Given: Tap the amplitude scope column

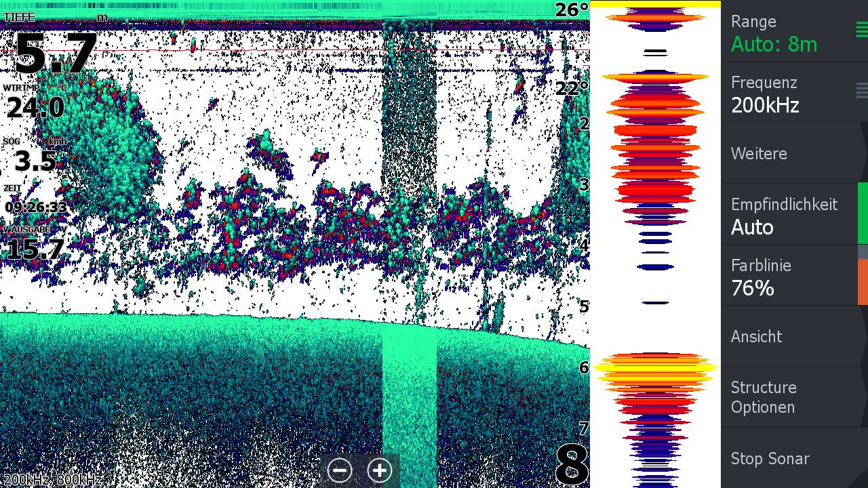Looking at the screenshot, I should pos(655,244).
